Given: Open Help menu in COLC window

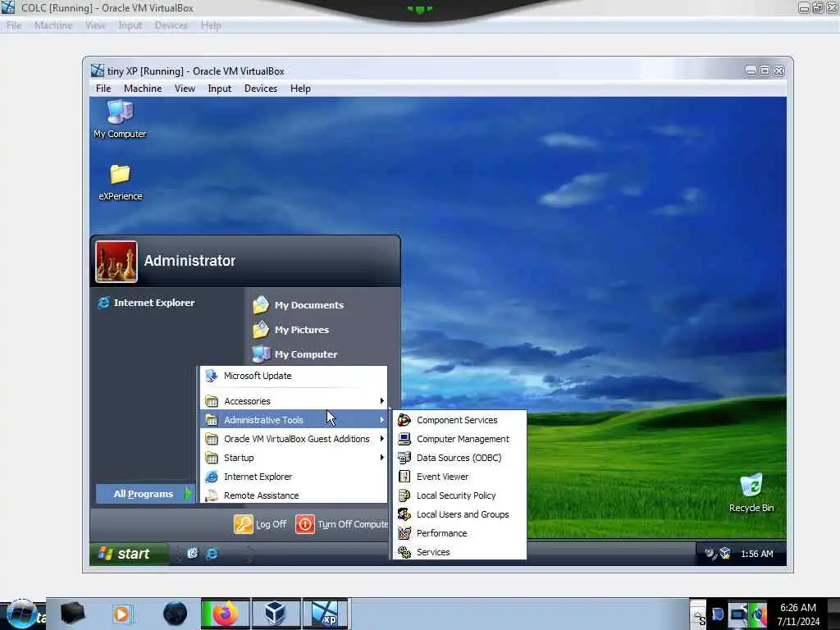Looking at the screenshot, I should click(x=211, y=25).
